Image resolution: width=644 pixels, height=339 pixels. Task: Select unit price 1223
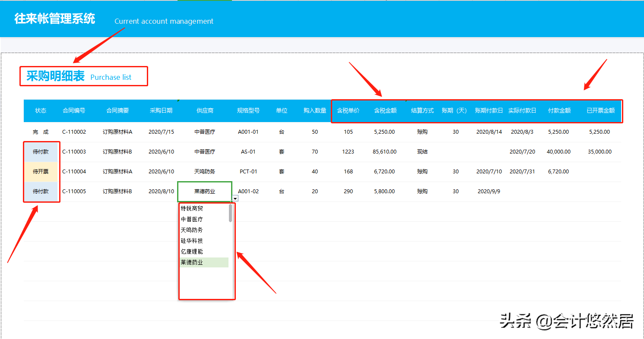pyautogui.click(x=348, y=152)
